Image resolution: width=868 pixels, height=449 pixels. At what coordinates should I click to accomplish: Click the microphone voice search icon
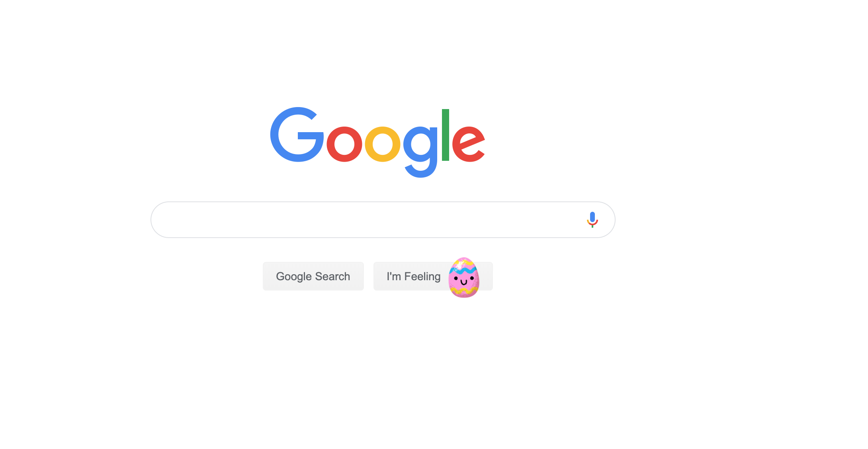(592, 219)
